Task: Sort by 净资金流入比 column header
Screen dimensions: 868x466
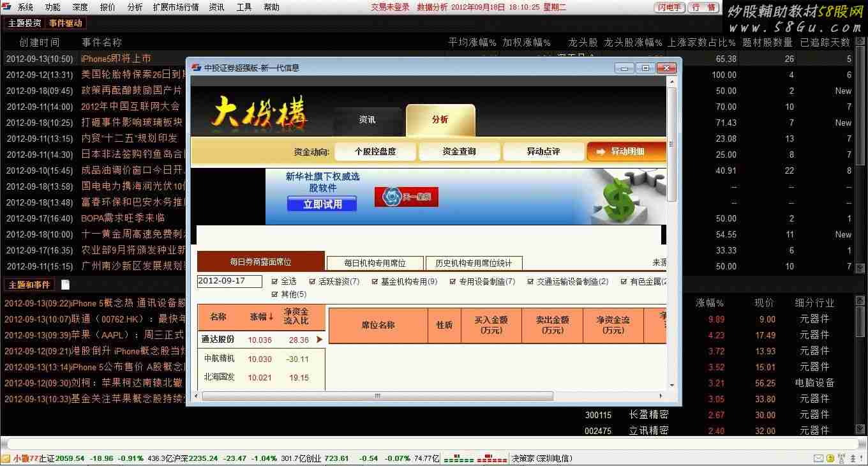Action: 296,317
